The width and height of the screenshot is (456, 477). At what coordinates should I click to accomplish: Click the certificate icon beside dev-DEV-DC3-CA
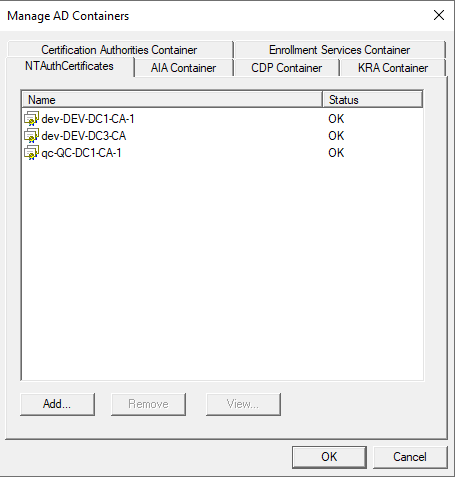[x=32, y=136]
